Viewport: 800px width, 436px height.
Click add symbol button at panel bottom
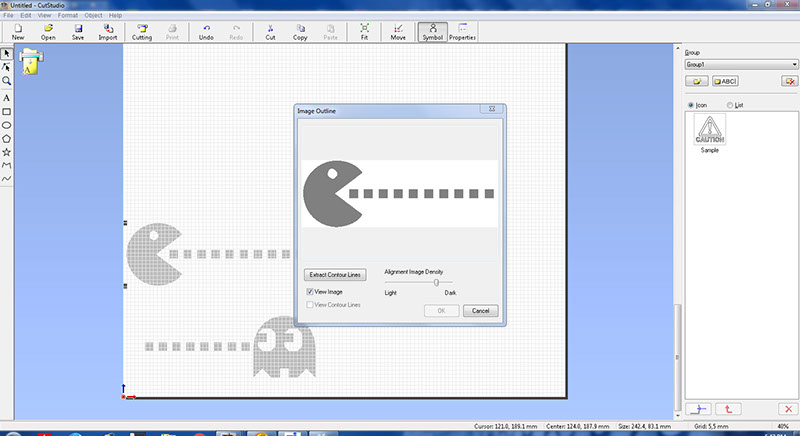pos(698,409)
